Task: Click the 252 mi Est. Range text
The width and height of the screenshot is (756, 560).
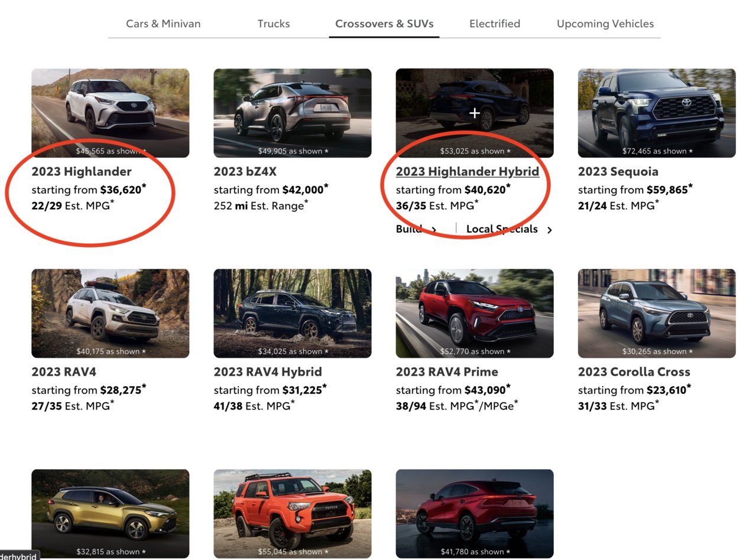Action: point(261,206)
